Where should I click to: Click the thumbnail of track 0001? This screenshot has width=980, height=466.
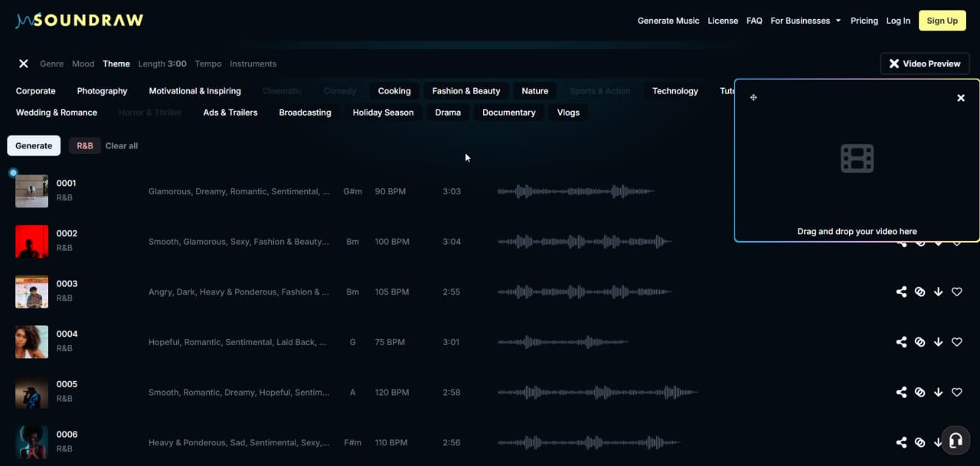click(x=31, y=191)
